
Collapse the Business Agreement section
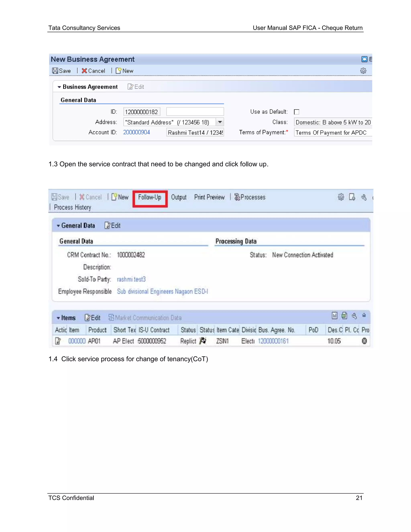[x=59, y=87]
